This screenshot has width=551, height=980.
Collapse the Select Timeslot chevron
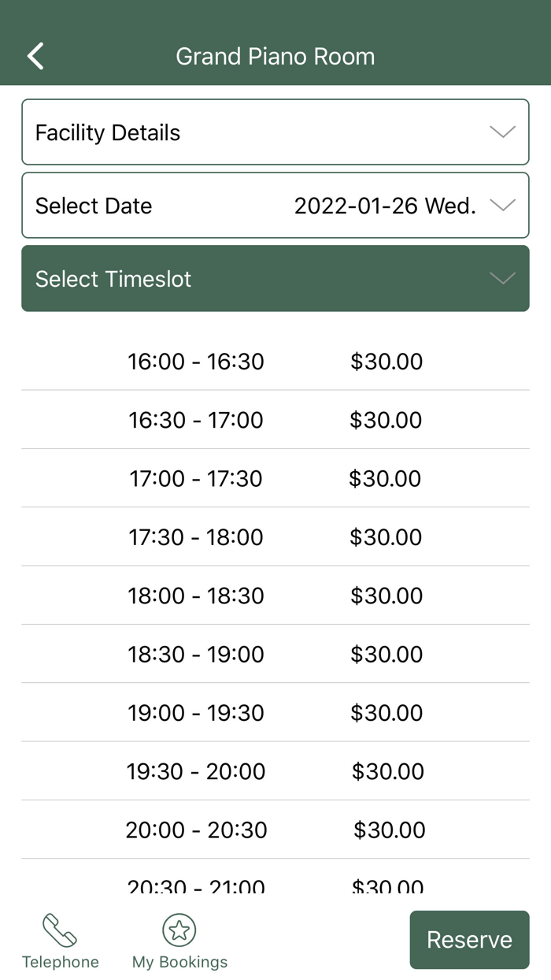point(502,279)
